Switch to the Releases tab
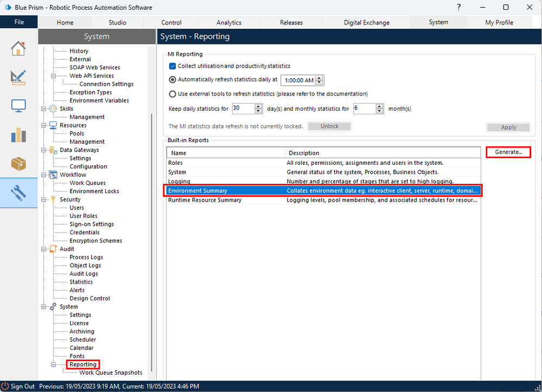 (x=291, y=22)
